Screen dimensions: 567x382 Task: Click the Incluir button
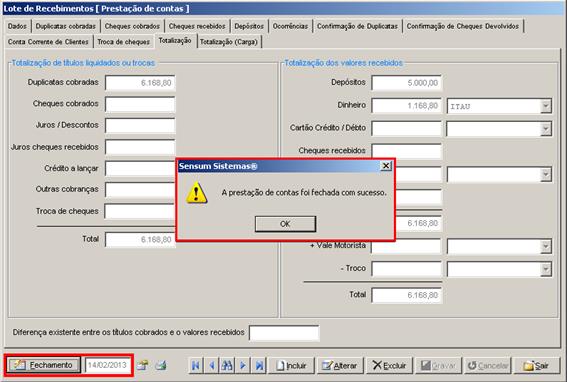(x=291, y=365)
